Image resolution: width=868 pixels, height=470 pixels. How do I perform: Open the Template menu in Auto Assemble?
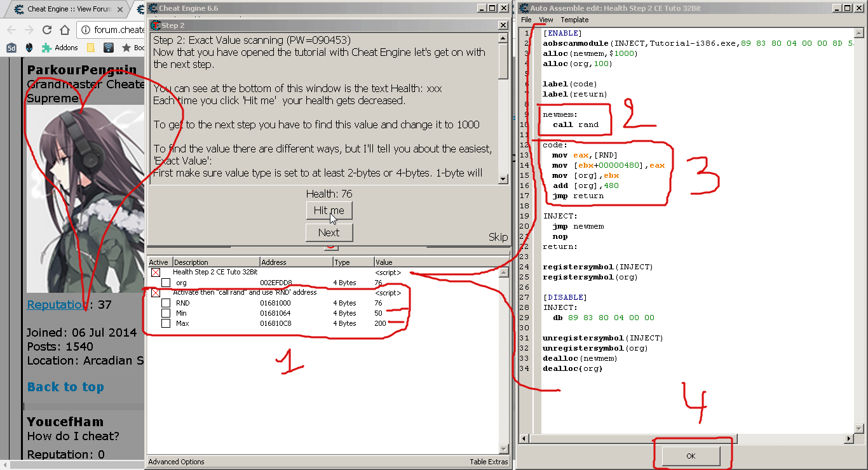[574, 20]
